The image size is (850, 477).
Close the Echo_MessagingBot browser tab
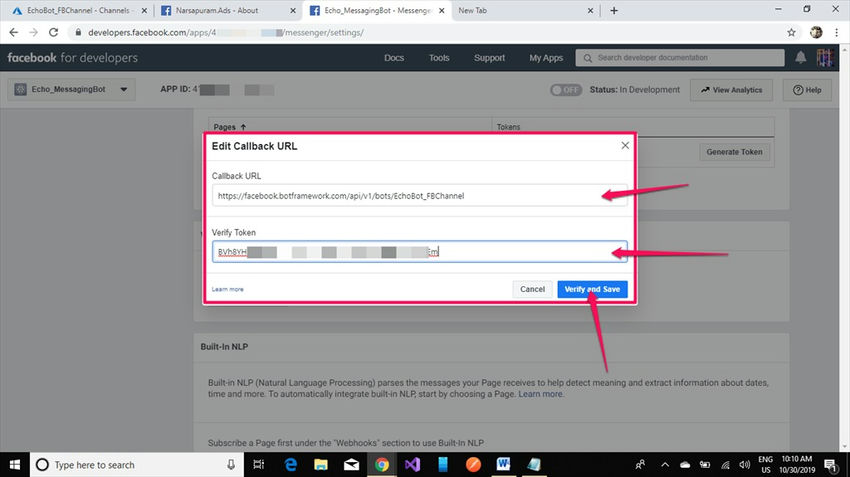coord(441,10)
